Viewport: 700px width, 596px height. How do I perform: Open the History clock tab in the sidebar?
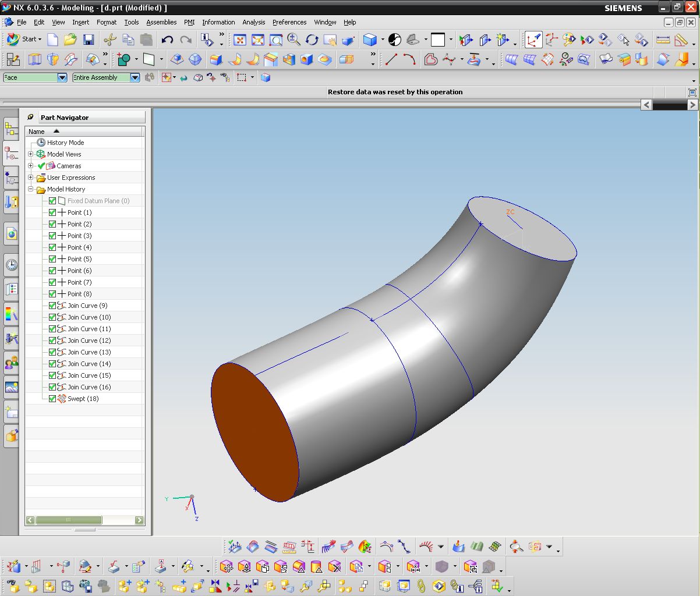click(x=11, y=265)
